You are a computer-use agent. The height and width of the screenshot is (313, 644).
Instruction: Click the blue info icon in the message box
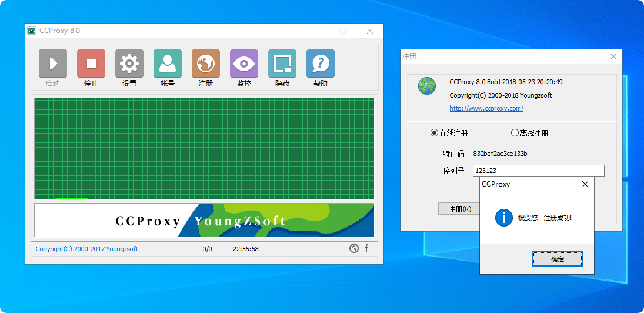503,218
